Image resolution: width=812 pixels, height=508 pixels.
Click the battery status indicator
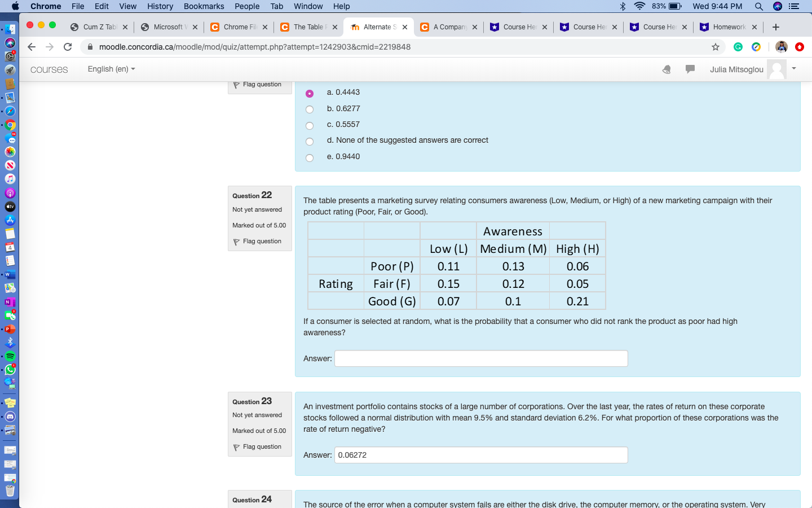tap(676, 6)
